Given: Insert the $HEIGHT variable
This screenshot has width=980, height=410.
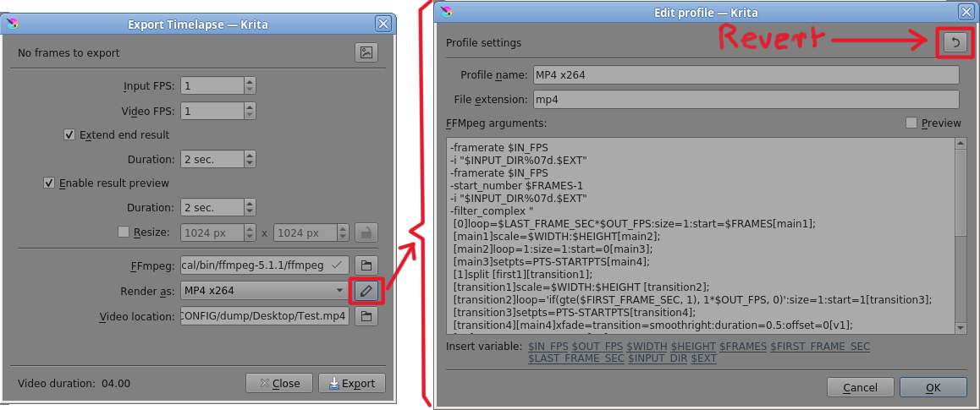Looking at the screenshot, I should point(693,347).
